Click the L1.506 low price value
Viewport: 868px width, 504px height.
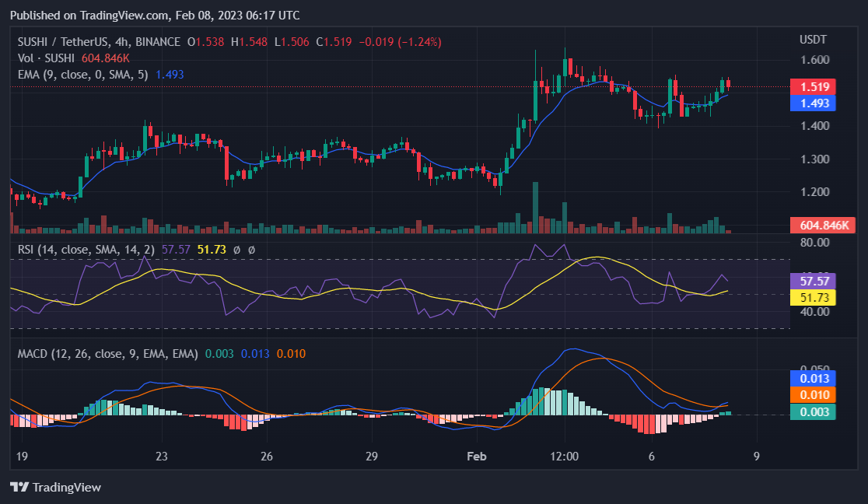292,42
